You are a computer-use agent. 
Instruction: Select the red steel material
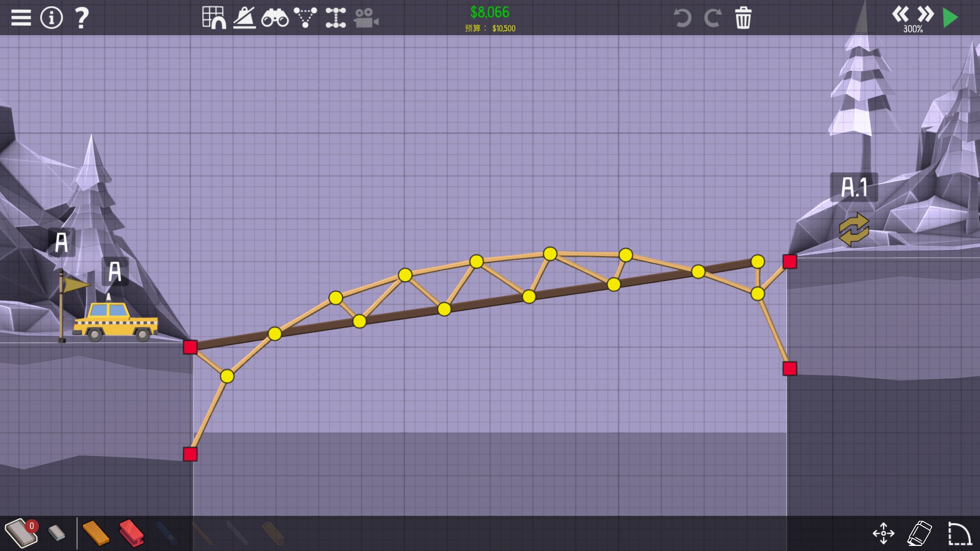[x=131, y=533]
